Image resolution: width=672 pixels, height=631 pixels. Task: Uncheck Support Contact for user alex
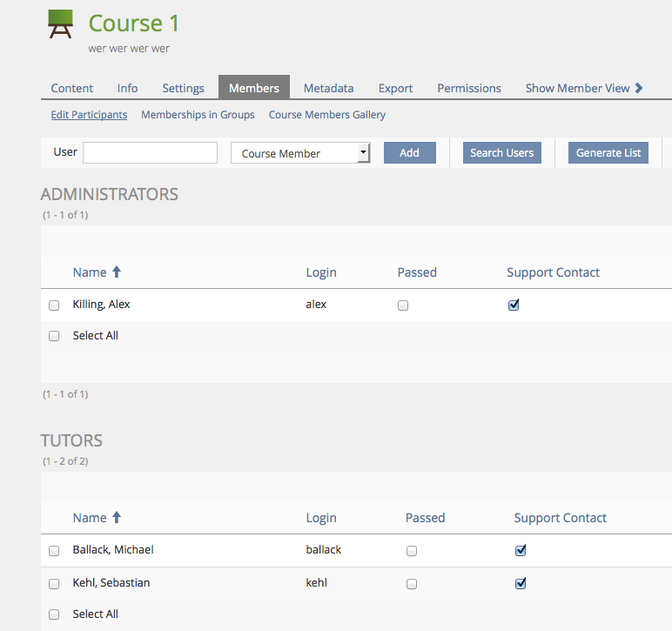coord(514,305)
